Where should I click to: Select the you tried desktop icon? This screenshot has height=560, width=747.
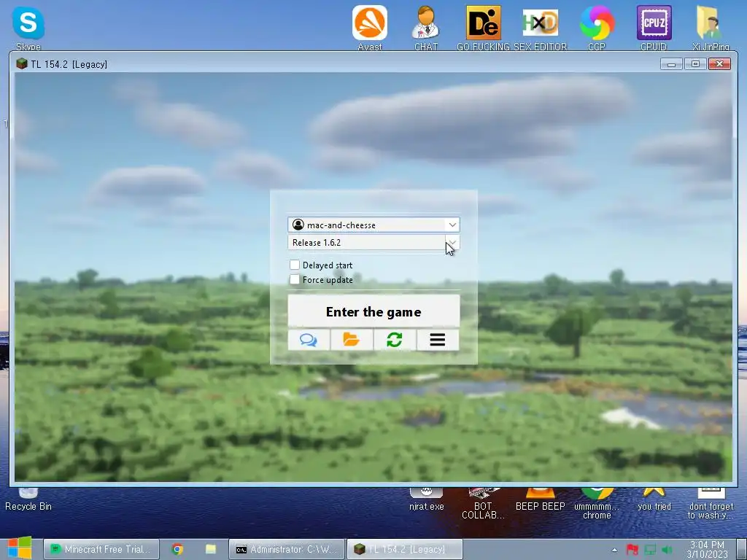click(x=654, y=499)
